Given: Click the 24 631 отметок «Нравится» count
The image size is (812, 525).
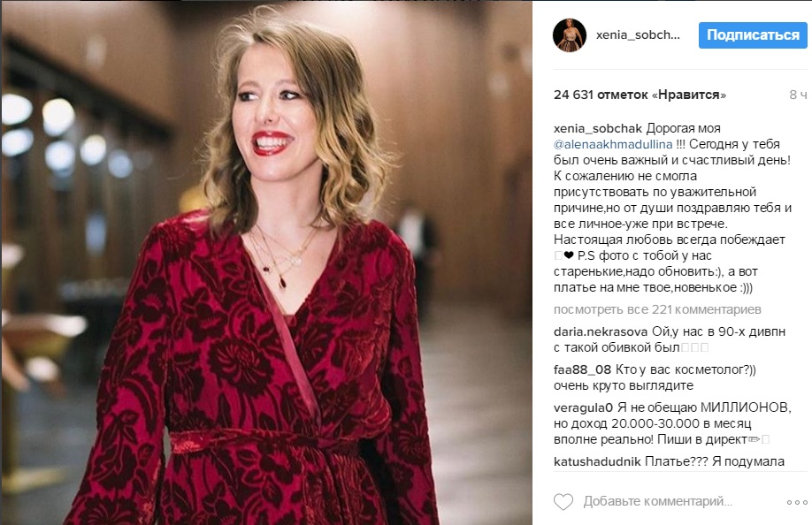Looking at the screenshot, I should pyautogui.click(x=640, y=95).
